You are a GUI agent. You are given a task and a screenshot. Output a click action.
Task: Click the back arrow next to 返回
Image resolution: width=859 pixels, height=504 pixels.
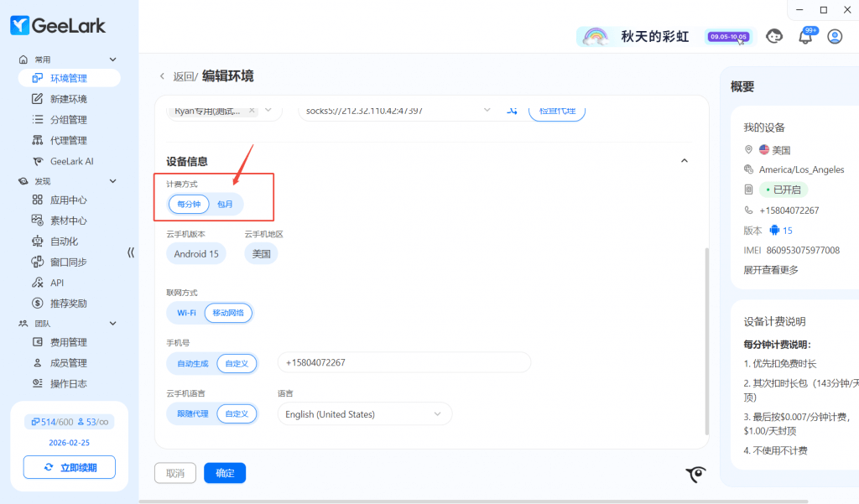pyautogui.click(x=162, y=76)
